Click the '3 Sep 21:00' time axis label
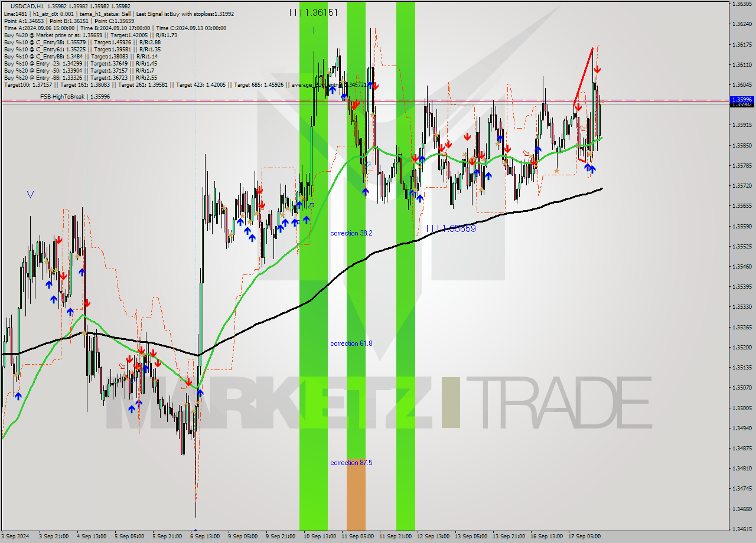The image size is (756, 543). (54, 537)
